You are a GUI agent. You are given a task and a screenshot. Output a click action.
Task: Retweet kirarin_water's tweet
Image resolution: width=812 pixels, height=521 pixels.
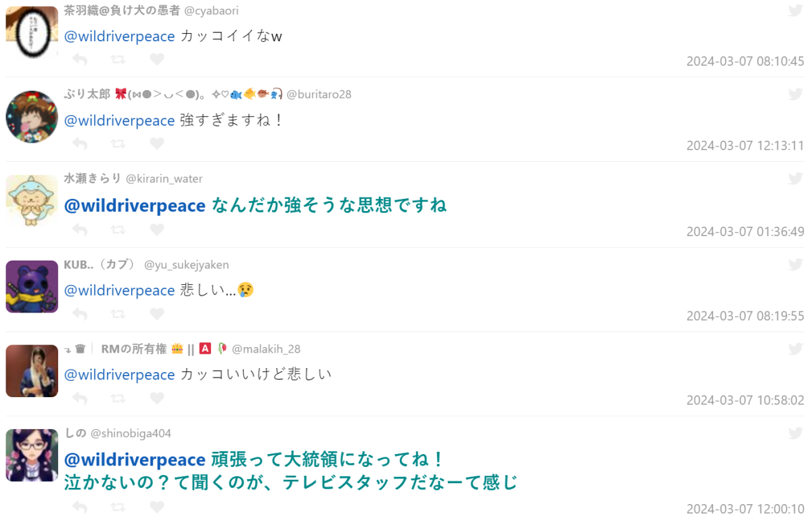point(118,230)
